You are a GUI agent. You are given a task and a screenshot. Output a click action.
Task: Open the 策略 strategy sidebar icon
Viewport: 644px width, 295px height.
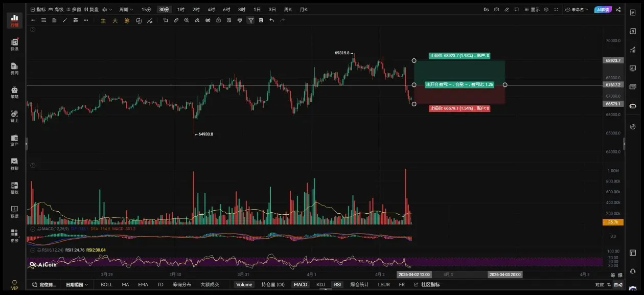tap(14, 93)
